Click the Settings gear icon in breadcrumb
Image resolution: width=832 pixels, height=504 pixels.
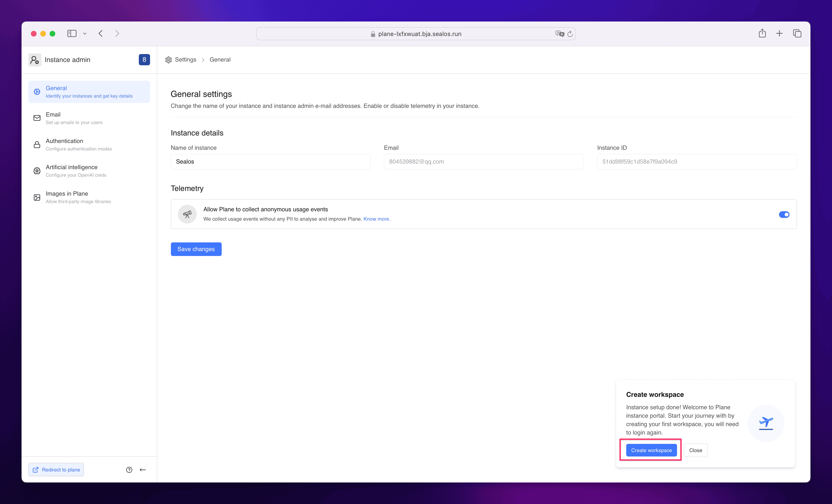pos(169,60)
